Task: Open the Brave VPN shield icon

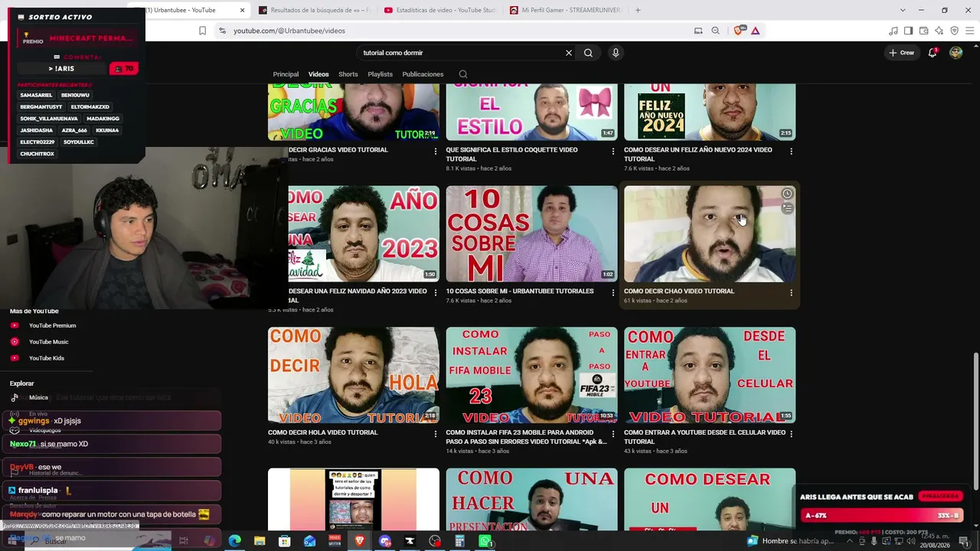Action: [x=954, y=31]
